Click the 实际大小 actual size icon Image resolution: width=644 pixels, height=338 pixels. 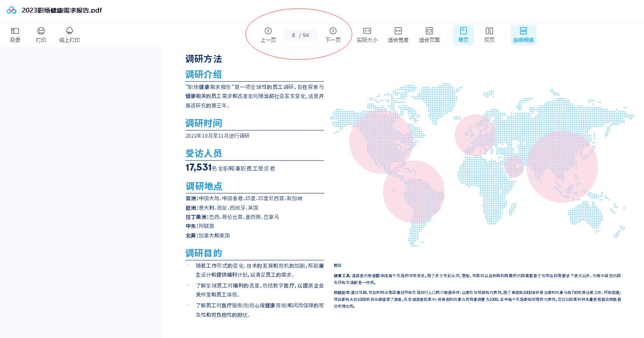(x=367, y=35)
